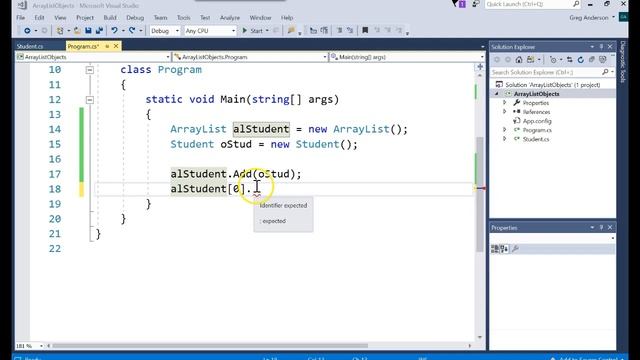640x360 pixels.
Task: Click the Redo arrow icon
Action: click(132, 31)
